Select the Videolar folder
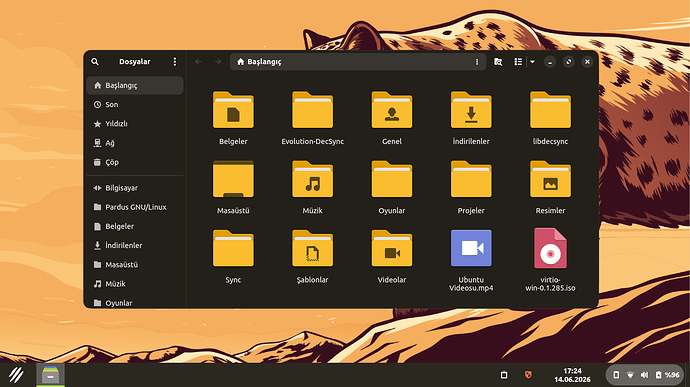Image resolution: width=690 pixels, height=387 pixels. [x=392, y=248]
